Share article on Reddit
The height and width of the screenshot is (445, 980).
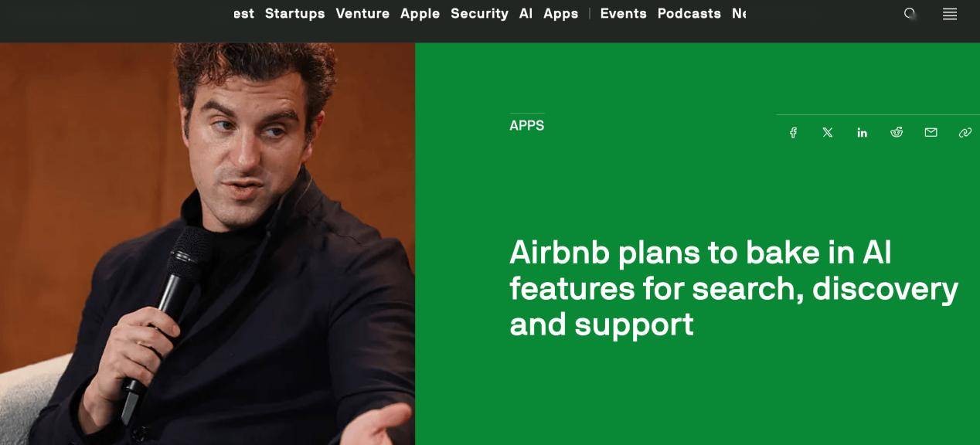(x=897, y=133)
